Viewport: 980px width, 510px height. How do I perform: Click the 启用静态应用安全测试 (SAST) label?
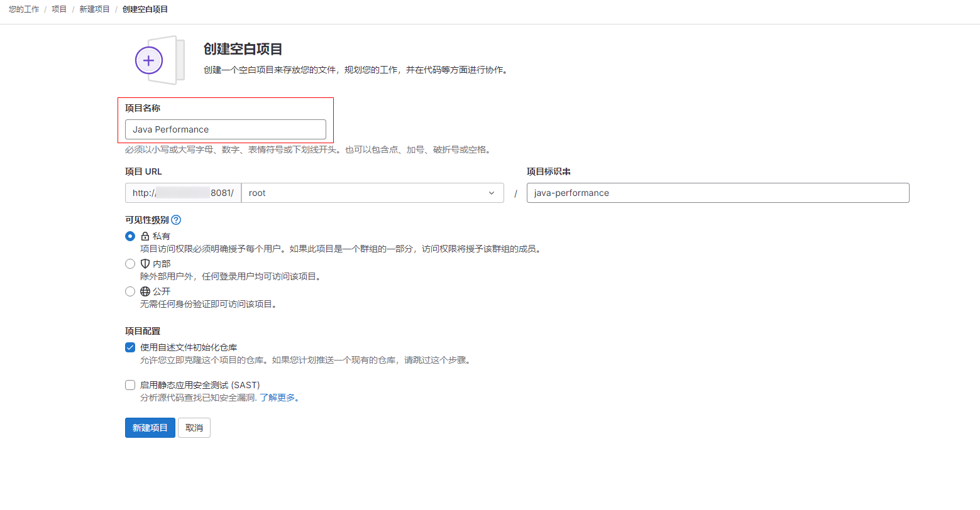(200, 385)
